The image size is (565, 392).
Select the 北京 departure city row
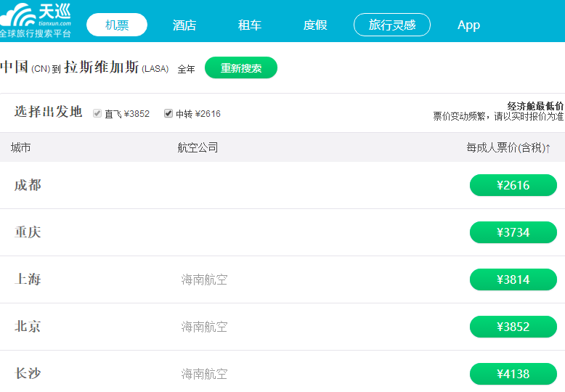[x=282, y=327]
